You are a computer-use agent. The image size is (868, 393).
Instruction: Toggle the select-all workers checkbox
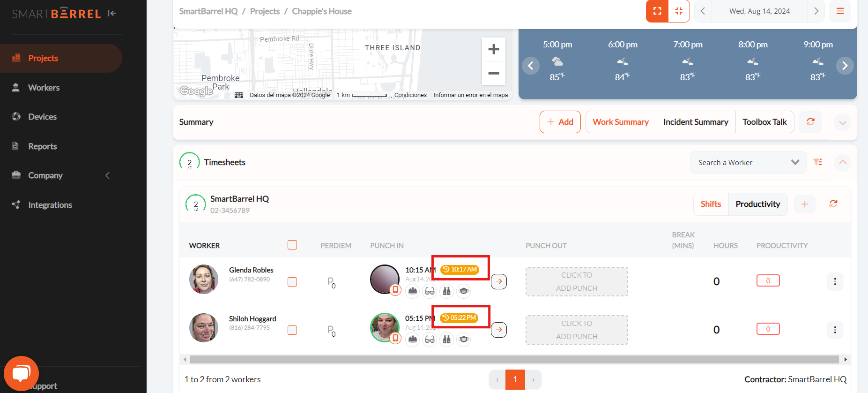[292, 245]
